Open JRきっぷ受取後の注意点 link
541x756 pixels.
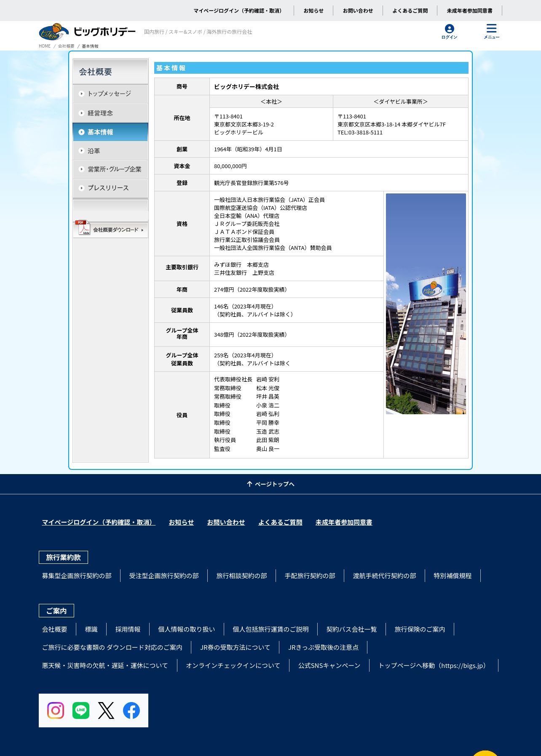pyautogui.click(x=324, y=647)
